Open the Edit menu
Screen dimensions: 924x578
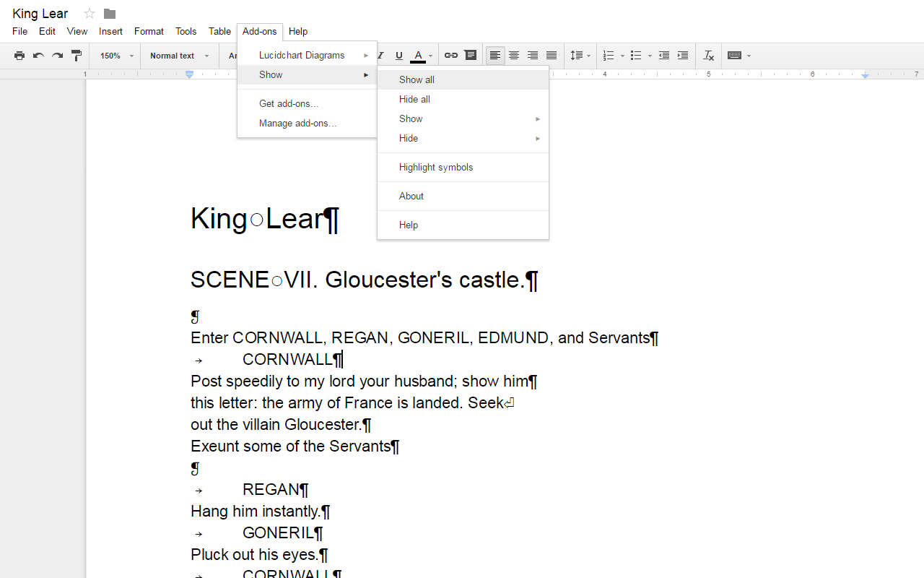(x=47, y=31)
